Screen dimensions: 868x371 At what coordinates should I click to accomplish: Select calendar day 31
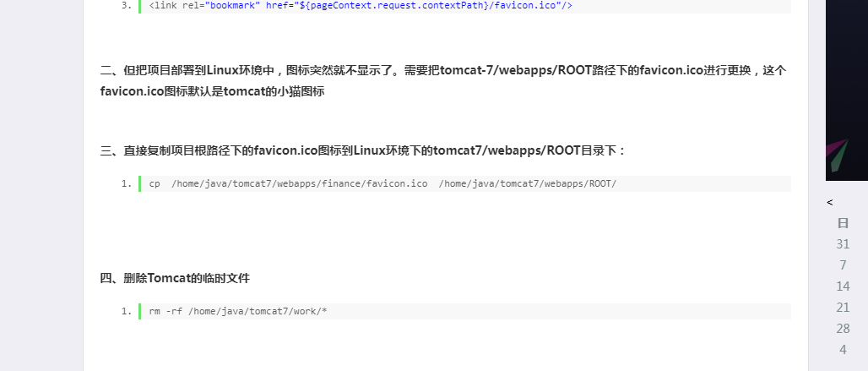point(843,244)
